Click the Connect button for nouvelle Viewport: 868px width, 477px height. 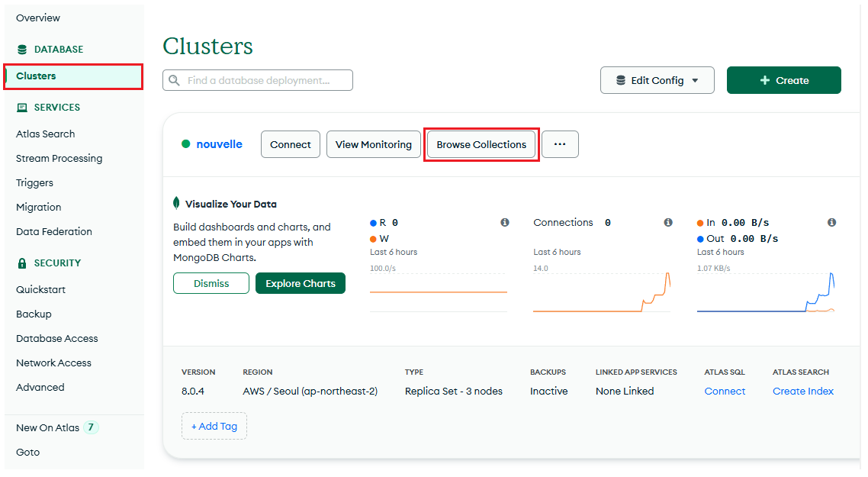click(291, 144)
